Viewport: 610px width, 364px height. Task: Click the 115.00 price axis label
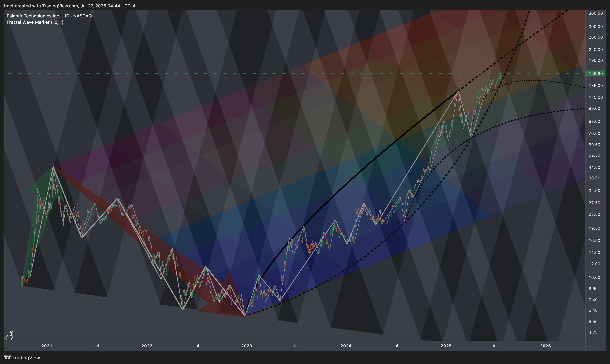[x=596, y=97]
